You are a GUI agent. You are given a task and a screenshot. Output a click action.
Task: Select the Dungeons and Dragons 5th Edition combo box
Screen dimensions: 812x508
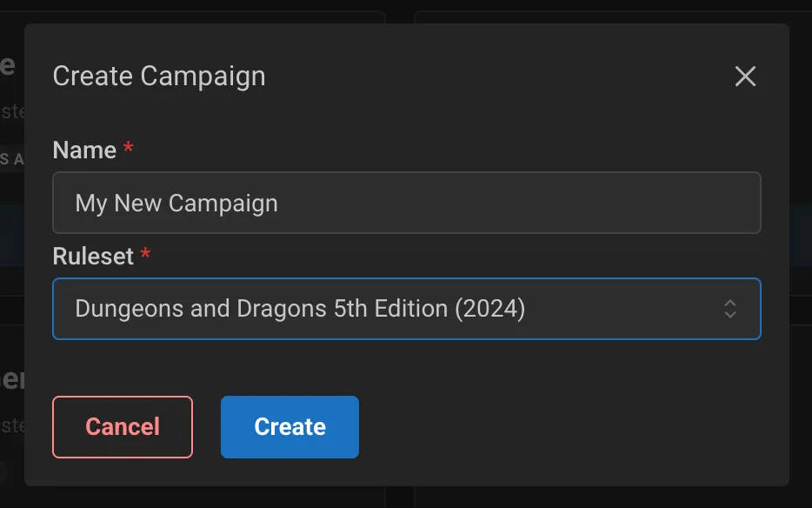407,309
